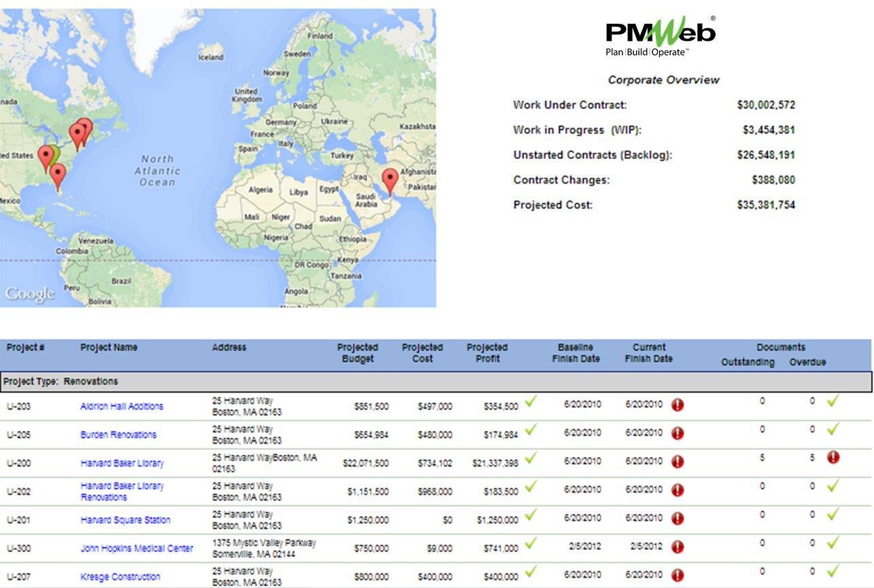Click the Overdue documents column header

(807, 362)
